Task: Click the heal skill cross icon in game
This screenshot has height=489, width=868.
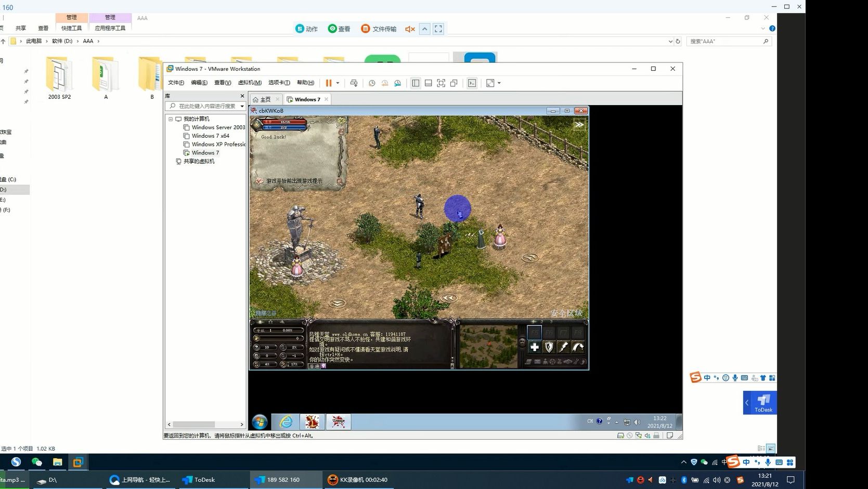Action: pyautogui.click(x=534, y=347)
